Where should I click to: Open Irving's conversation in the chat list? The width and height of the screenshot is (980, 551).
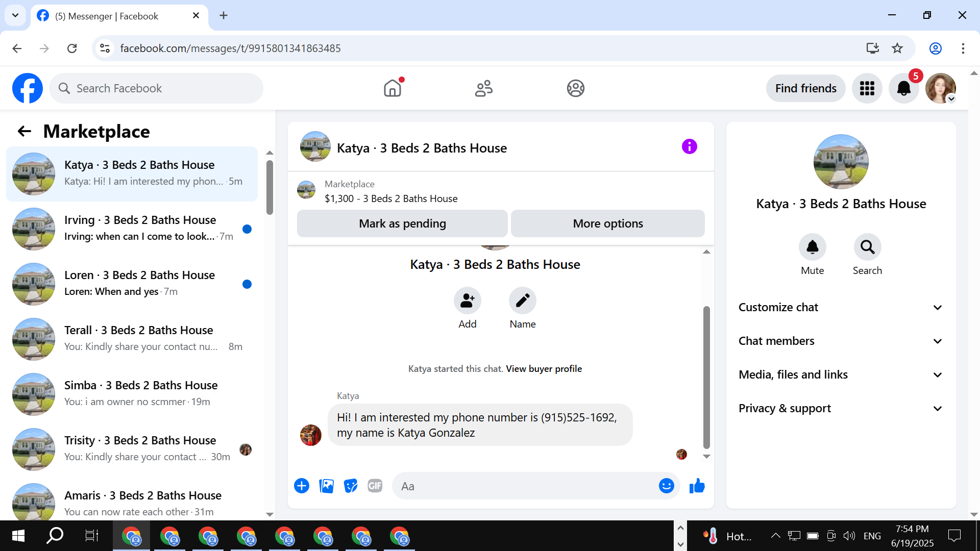tap(132, 229)
